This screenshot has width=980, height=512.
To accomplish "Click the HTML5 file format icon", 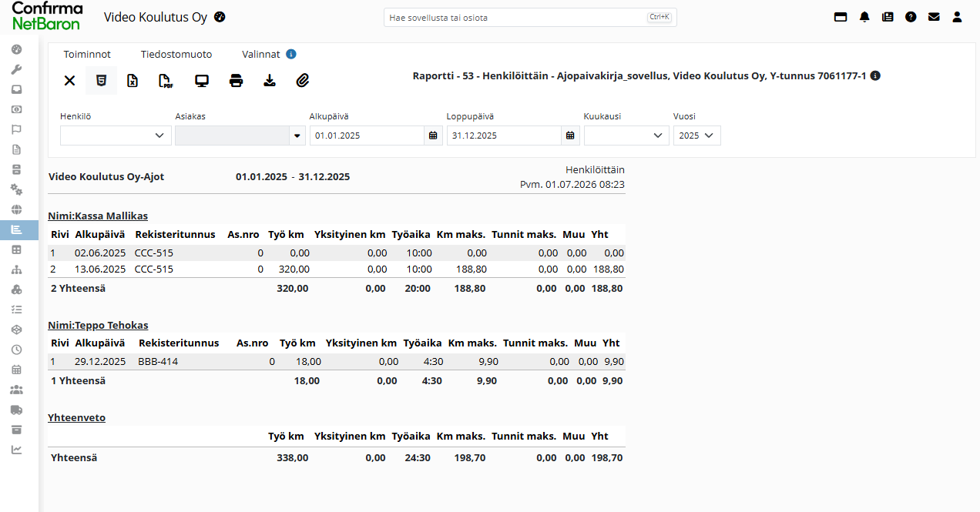I will pyautogui.click(x=101, y=81).
